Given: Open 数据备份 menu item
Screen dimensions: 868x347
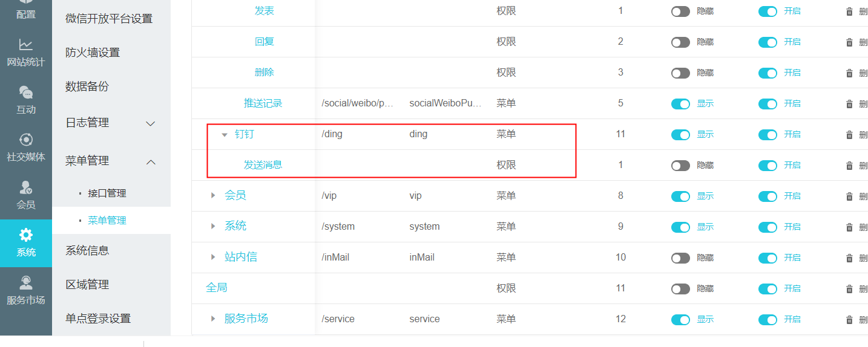Looking at the screenshot, I should pyautogui.click(x=87, y=86).
